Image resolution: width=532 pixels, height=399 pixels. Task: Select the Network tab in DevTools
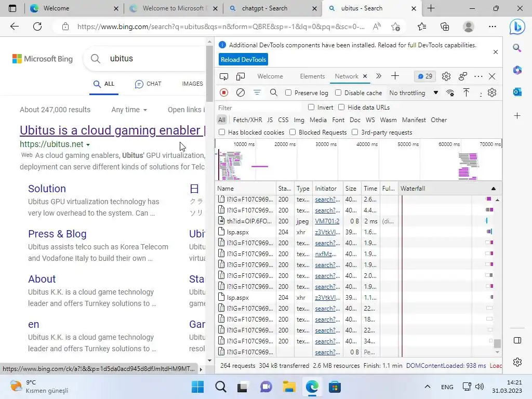[347, 76]
